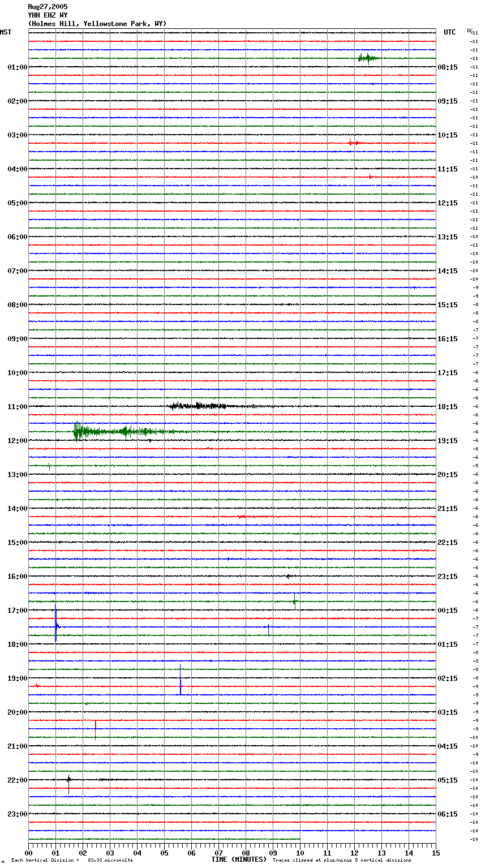Click the 19:00 MST row label
481x868 pixels.
(x=18, y=678)
